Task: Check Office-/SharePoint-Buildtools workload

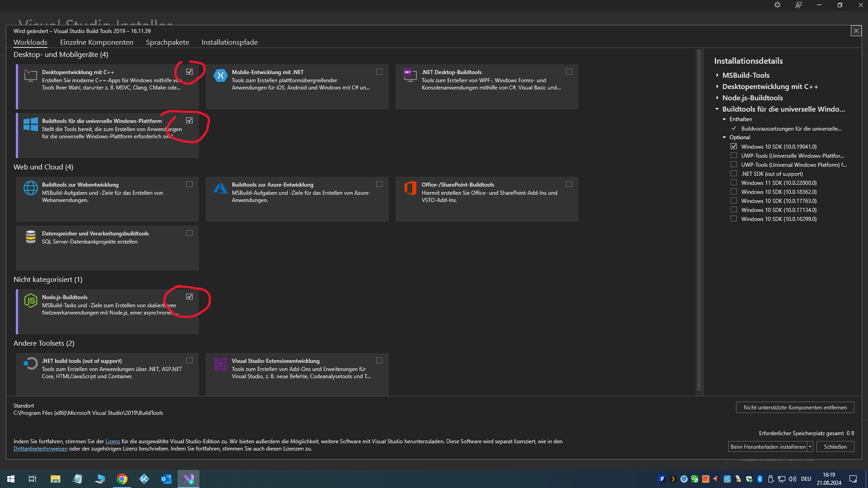Action: click(569, 184)
